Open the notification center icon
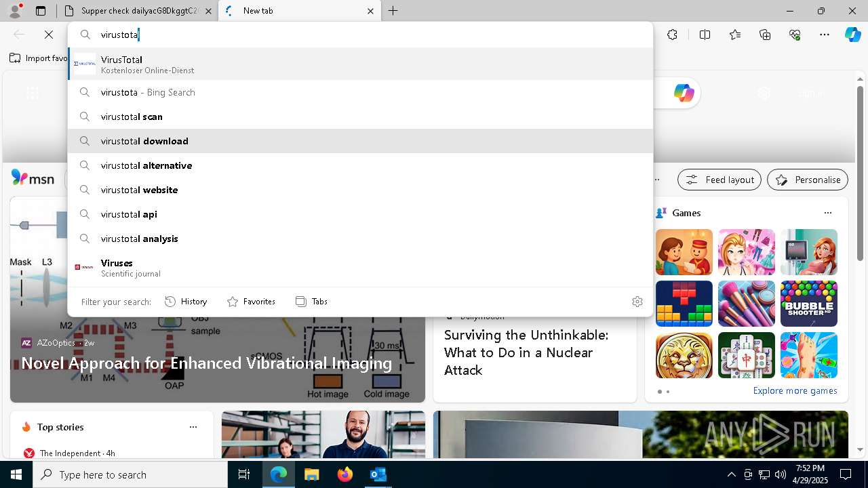This screenshot has width=868, height=488. pyautogui.click(x=846, y=474)
